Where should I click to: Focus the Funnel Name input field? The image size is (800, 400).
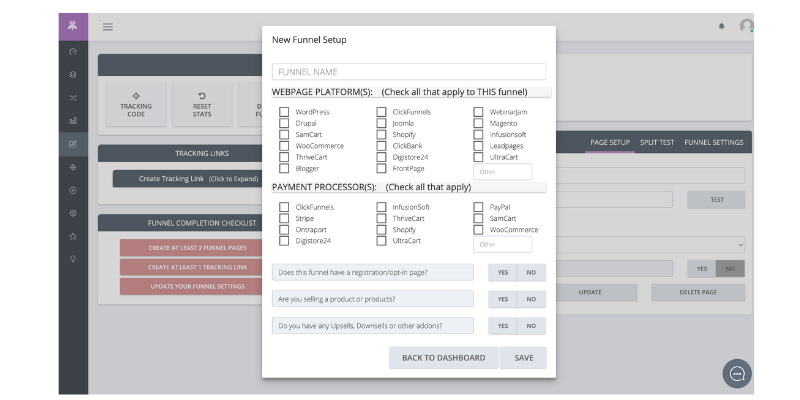(x=409, y=72)
